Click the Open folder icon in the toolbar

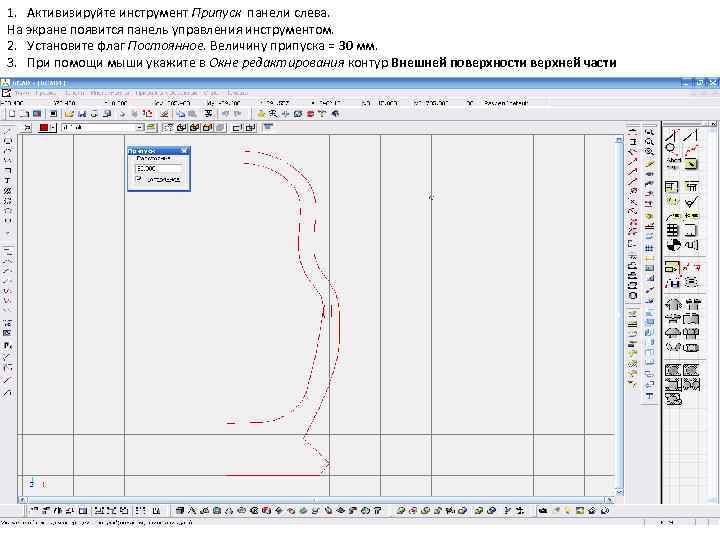point(69,114)
